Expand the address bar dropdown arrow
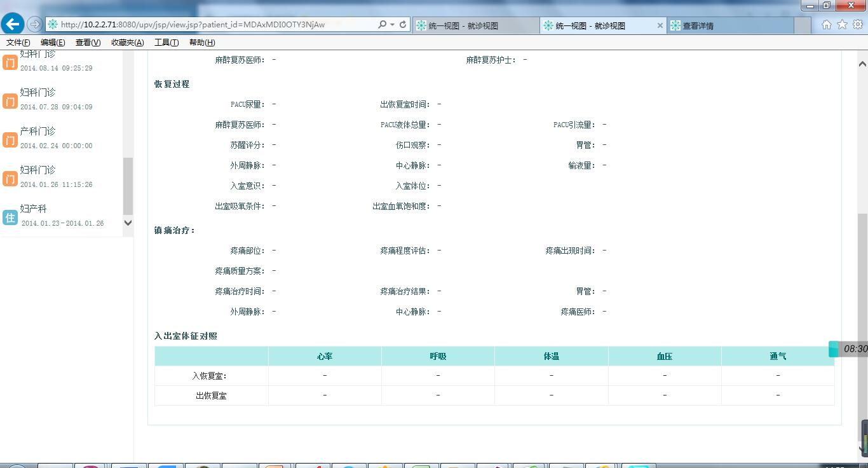Image resolution: width=868 pixels, height=468 pixels. [392, 25]
